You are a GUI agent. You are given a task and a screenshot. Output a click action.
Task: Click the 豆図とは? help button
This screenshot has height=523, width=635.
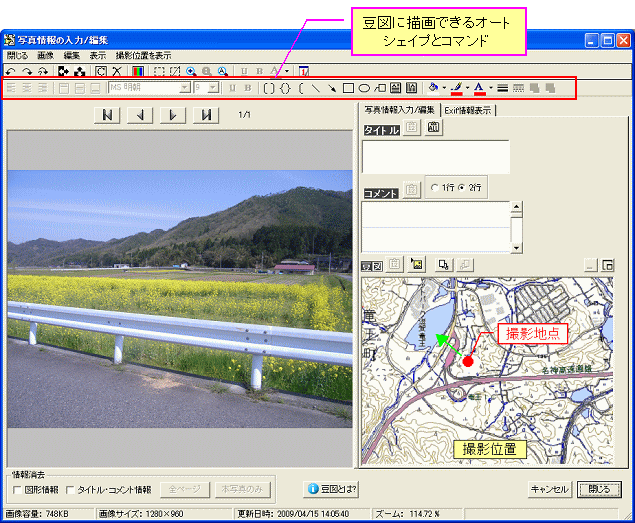[x=332, y=489]
